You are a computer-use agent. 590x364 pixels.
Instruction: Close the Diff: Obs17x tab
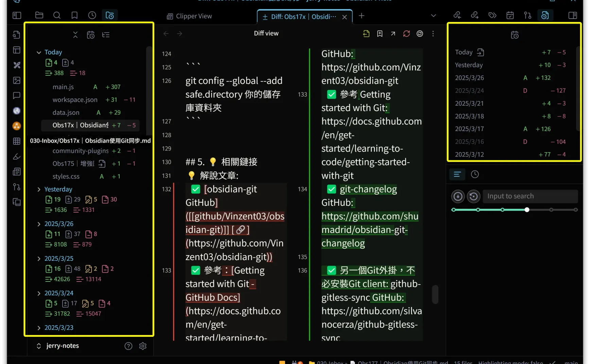[x=345, y=17]
